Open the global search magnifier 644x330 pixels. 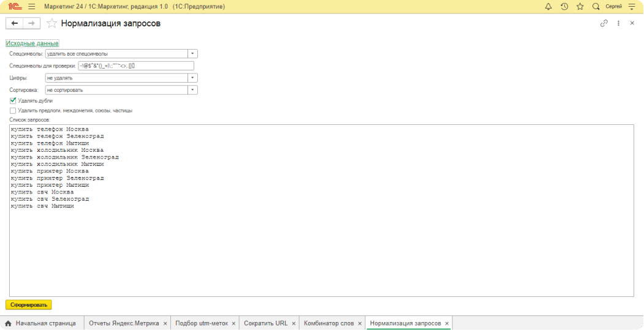point(596,6)
